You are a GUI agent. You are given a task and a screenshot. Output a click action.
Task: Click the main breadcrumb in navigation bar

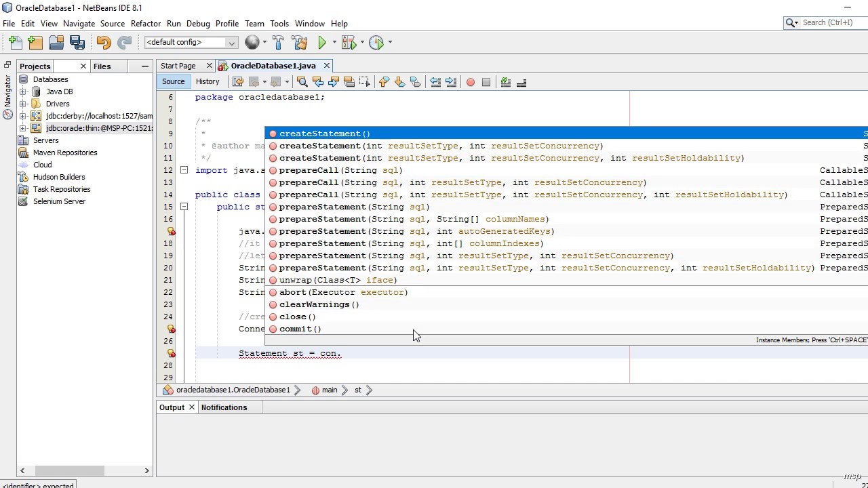[x=329, y=390]
